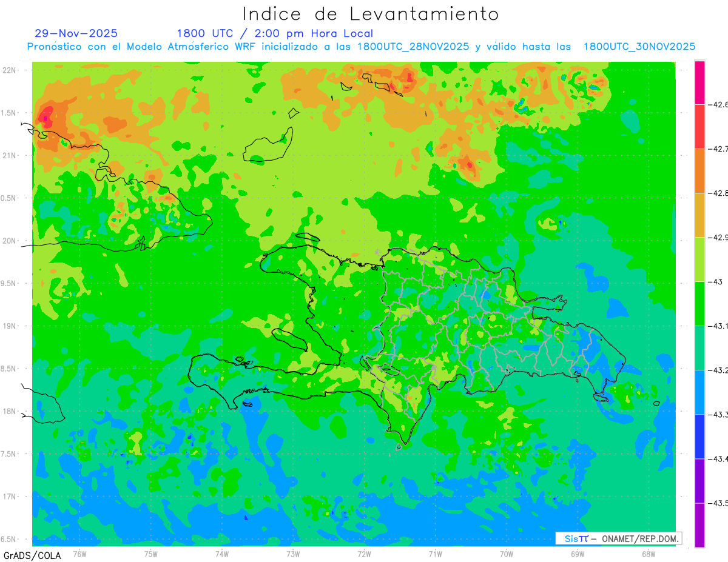The height and width of the screenshot is (562, 728).
Task: Click the "22N" latitude label
Action: [10, 70]
